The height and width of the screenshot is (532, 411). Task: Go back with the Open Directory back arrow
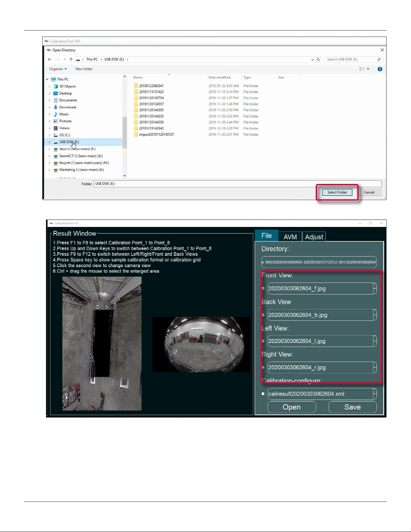click(50, 59)
